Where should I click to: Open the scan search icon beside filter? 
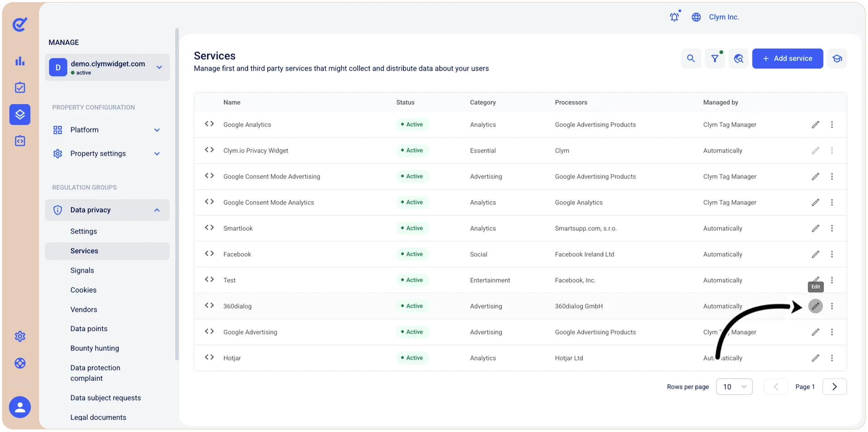coord(739,59)
